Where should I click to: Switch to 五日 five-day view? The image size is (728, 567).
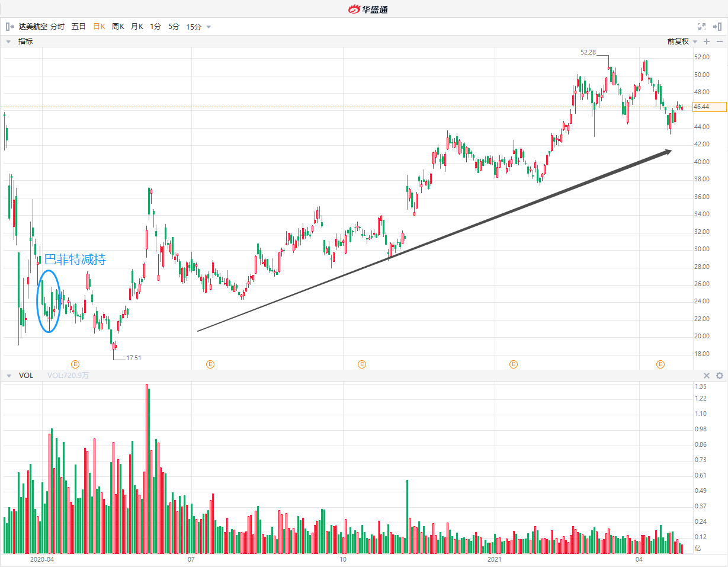78,27
